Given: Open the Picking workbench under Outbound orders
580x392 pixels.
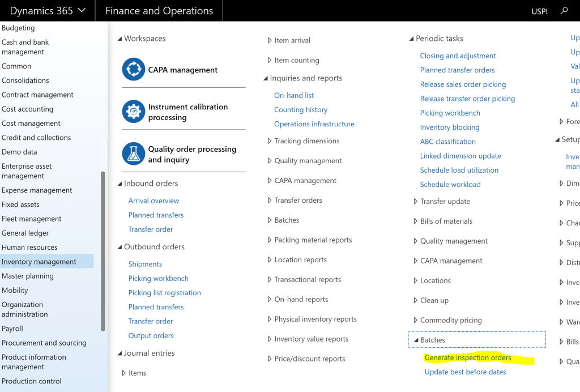Looking at the screenshot, I should coord(158,279).
